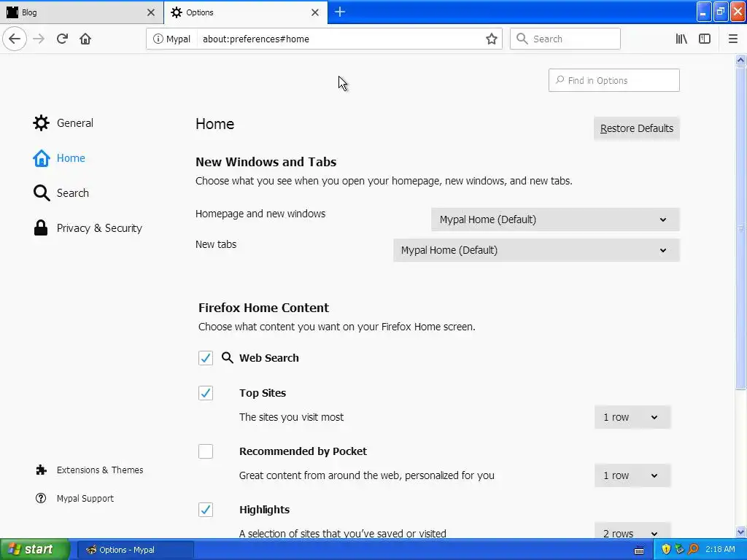Click the Extensions & Themes puzzle icon

tap(41, 470)
